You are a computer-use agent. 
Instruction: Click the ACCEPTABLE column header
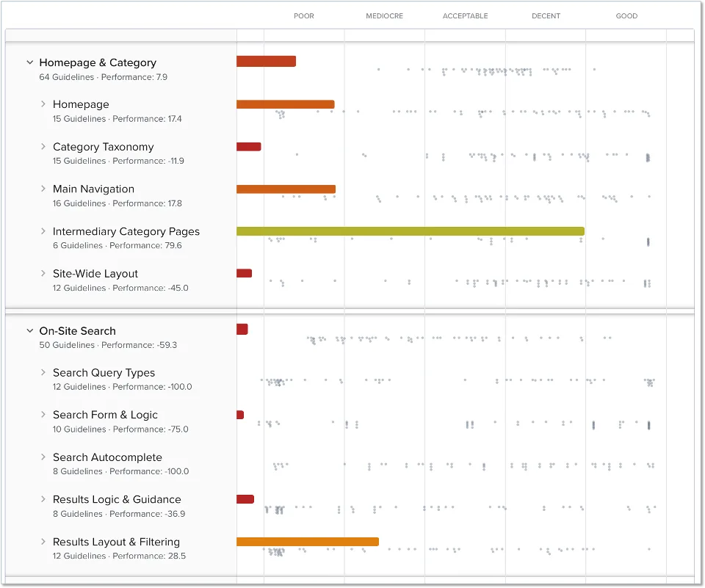[x=466, y=15]
